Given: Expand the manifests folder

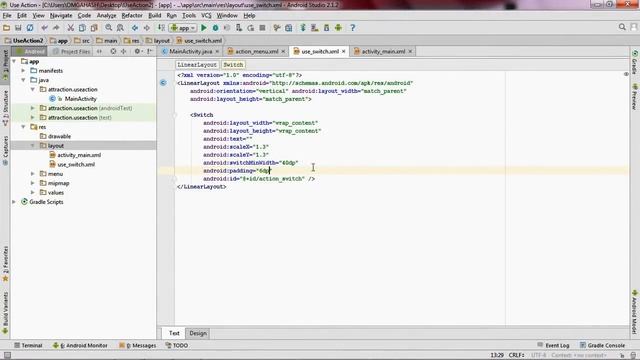Looking at the screenshot, I should click(24, 71).
